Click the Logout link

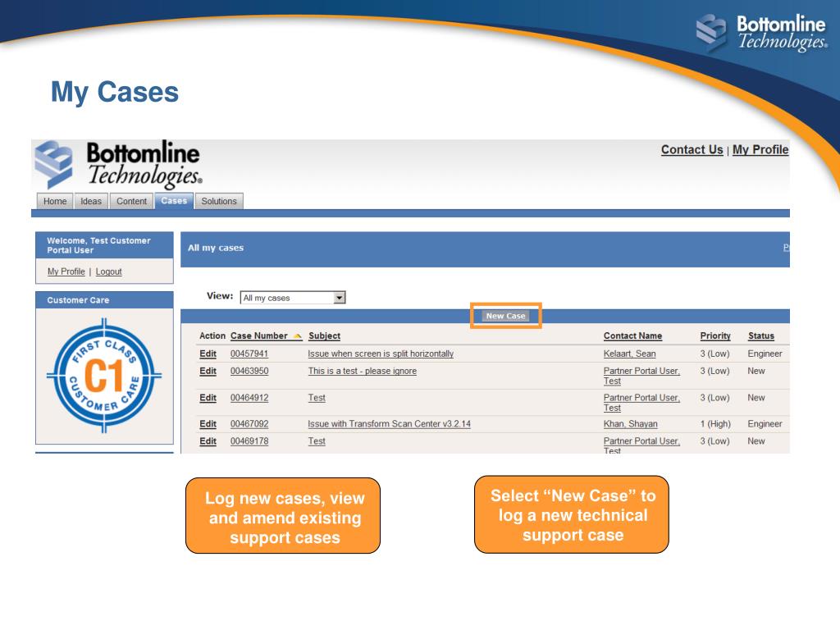[109, 272]
